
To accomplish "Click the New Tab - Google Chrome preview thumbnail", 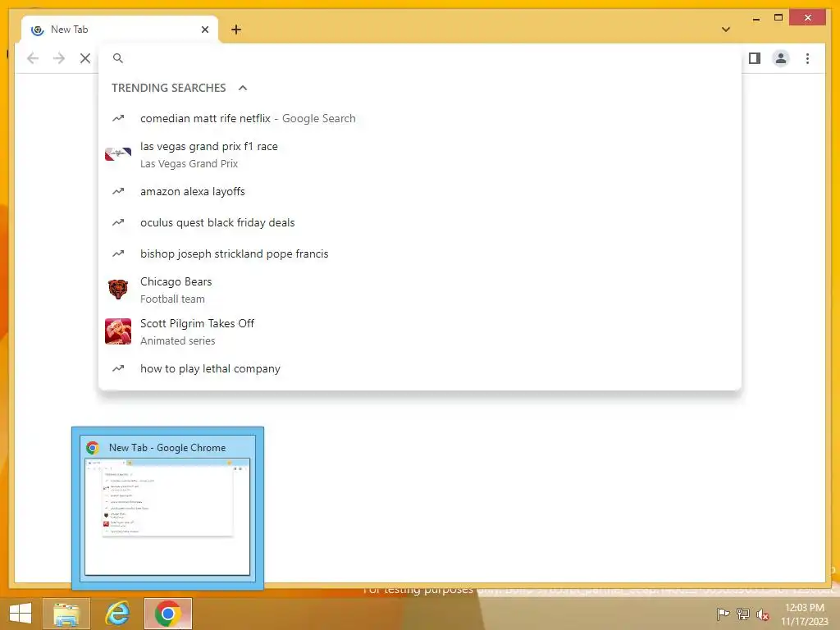I will [x=167, y=517].
